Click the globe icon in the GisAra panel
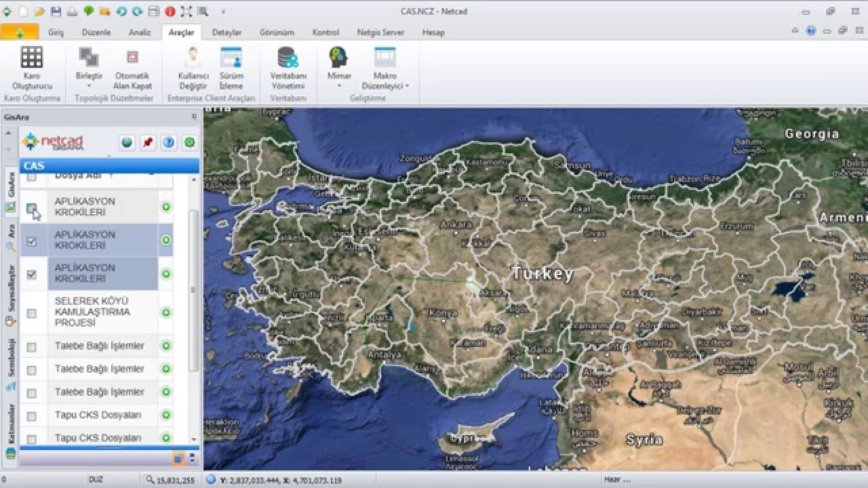This screenshot has height=488, width=868. click(x=127, y=142)
